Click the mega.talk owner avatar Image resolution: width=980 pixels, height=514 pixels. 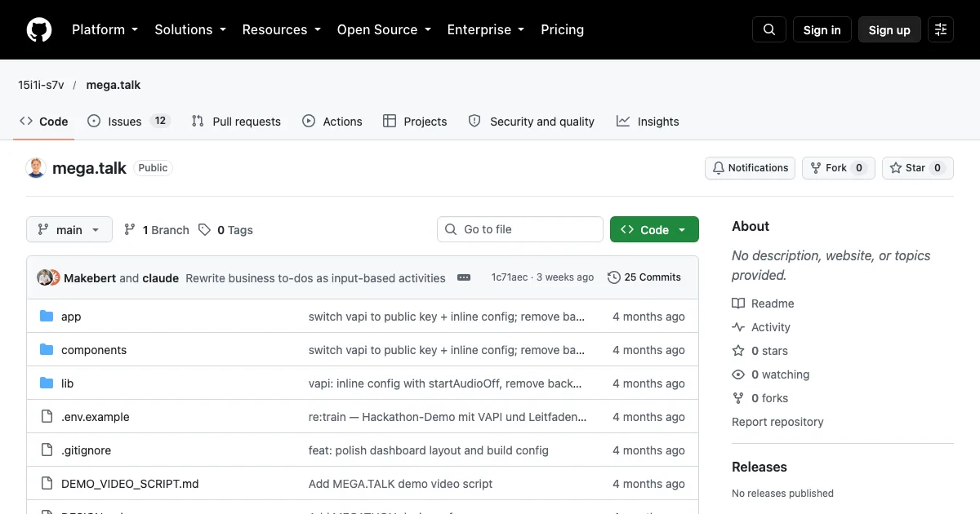[36, 168]
